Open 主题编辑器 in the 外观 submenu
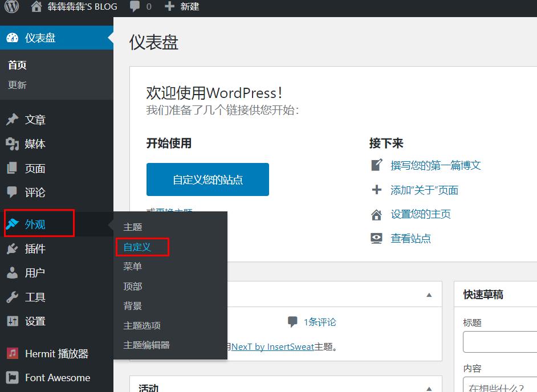537x392 pixels. [147, 345]
